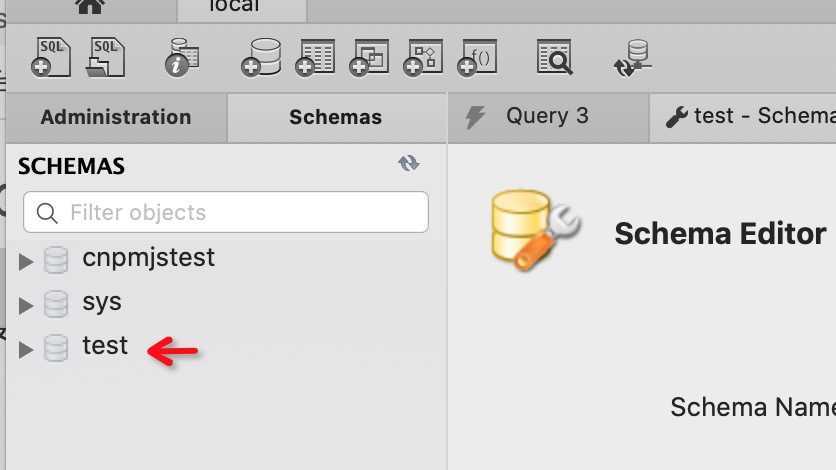Reconnect to DBMS toolbar icon
This screenshot has width=836, height=470.
[x=632, y=58]
